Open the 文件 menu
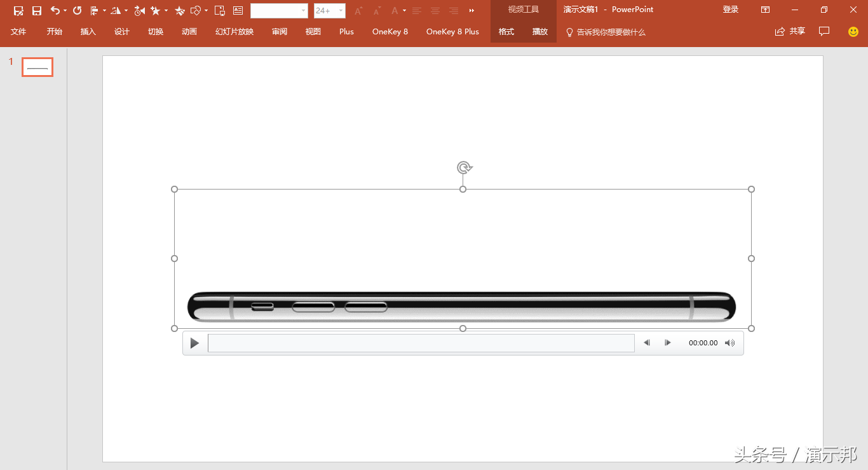This screenshot has height=470, width=868. pyautogui.click(x=18, y=32)
